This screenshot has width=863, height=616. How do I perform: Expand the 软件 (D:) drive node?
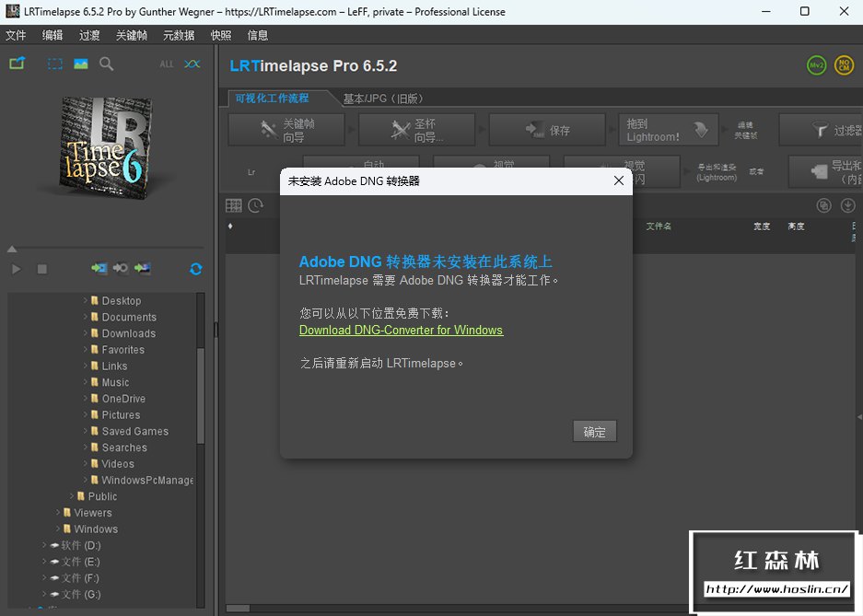(44, 545)
